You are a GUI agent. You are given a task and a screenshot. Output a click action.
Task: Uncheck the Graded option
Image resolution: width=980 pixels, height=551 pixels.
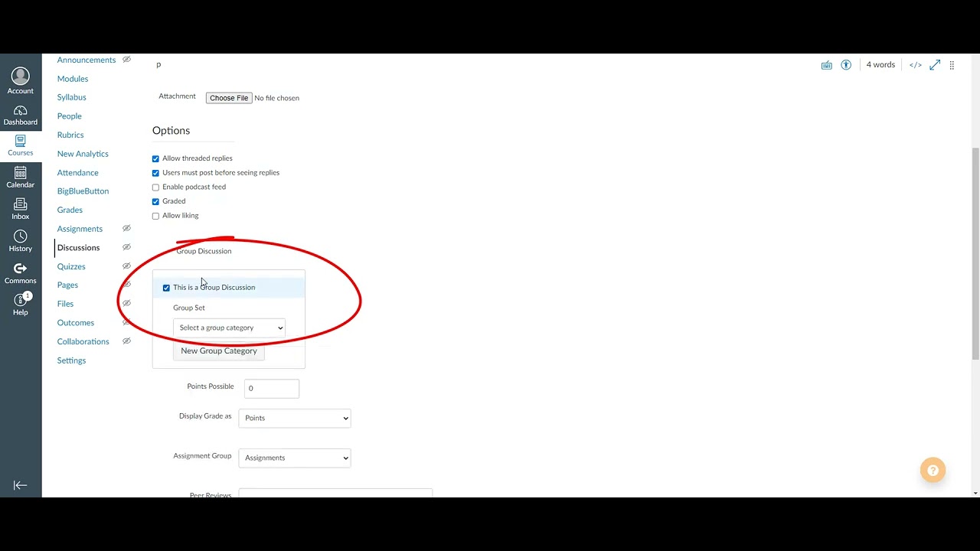155,201
